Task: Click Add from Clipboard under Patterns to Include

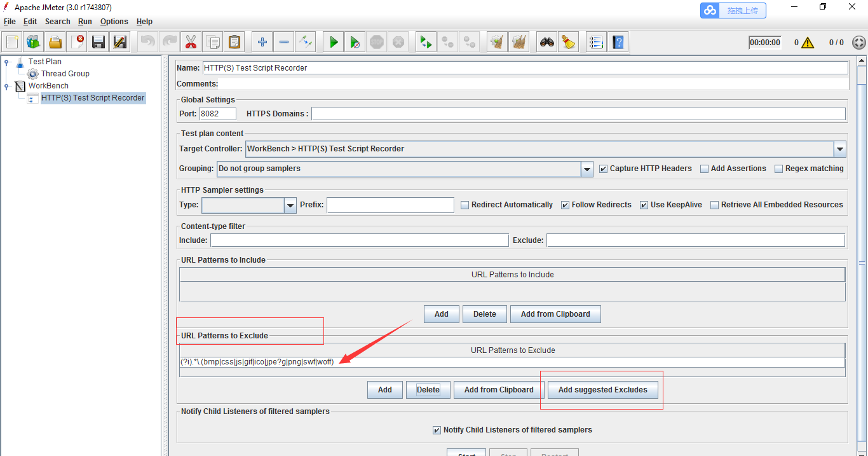Action: click(555, 314)
